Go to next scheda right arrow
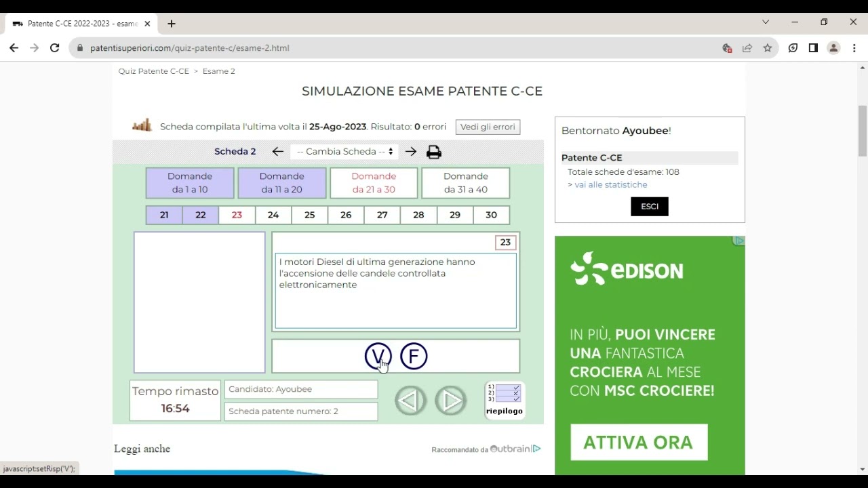This screenshot has height=488, width=868. [x=411, y=152]
